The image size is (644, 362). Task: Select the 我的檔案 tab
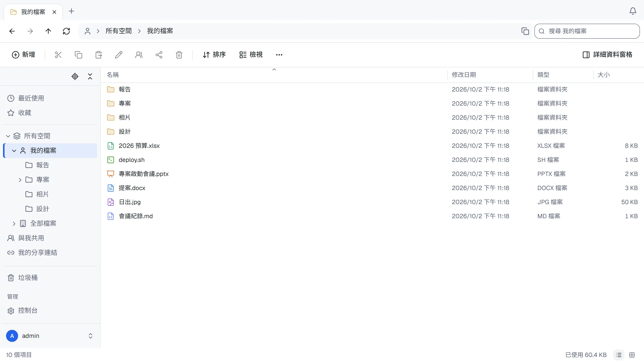point(33,12)
